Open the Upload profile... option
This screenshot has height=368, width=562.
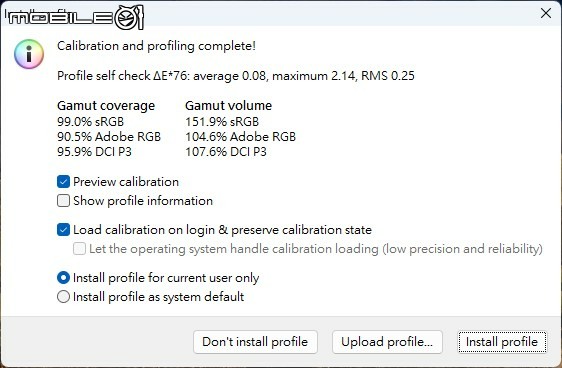pos(387,342)
